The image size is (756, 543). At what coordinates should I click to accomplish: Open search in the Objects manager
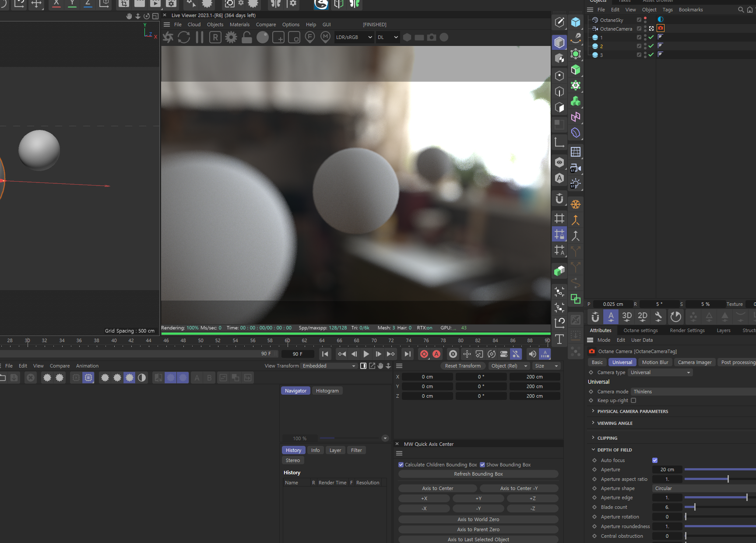741,10
